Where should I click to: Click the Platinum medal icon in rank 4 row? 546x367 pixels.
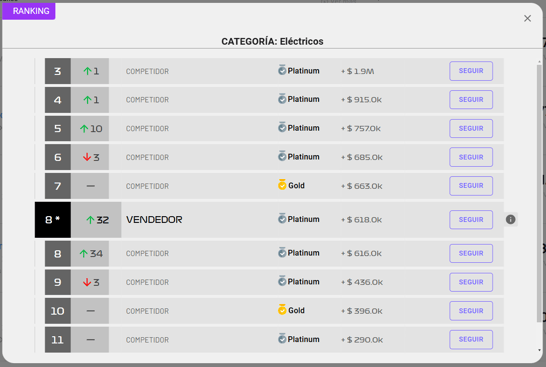pos(282,99)
